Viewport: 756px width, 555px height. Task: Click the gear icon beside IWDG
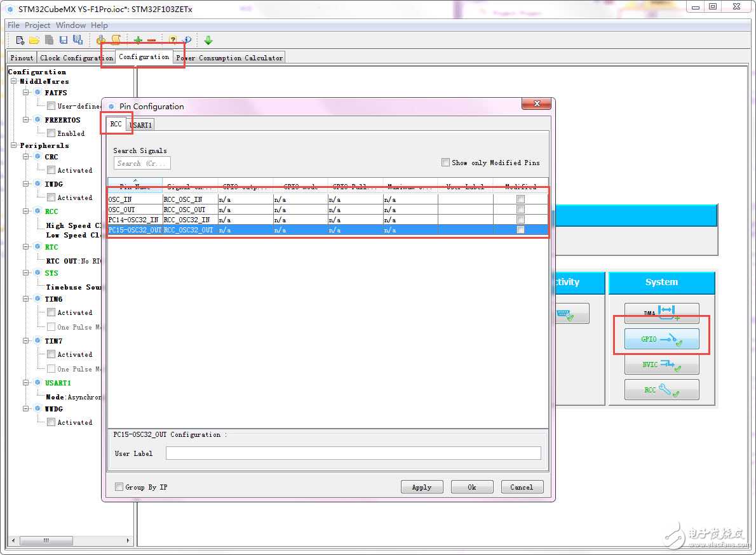click(x=37, y=184)
